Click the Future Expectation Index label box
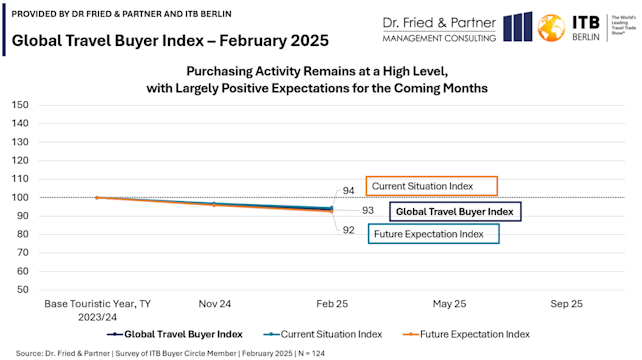The height and width of the screenshot is (360, 642). coord(434,234)
